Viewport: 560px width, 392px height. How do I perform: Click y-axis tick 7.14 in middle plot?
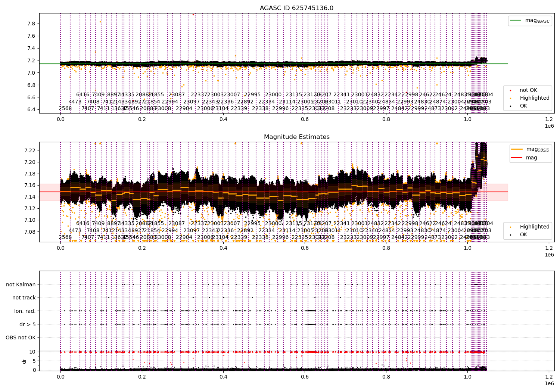tap(30, 197)
